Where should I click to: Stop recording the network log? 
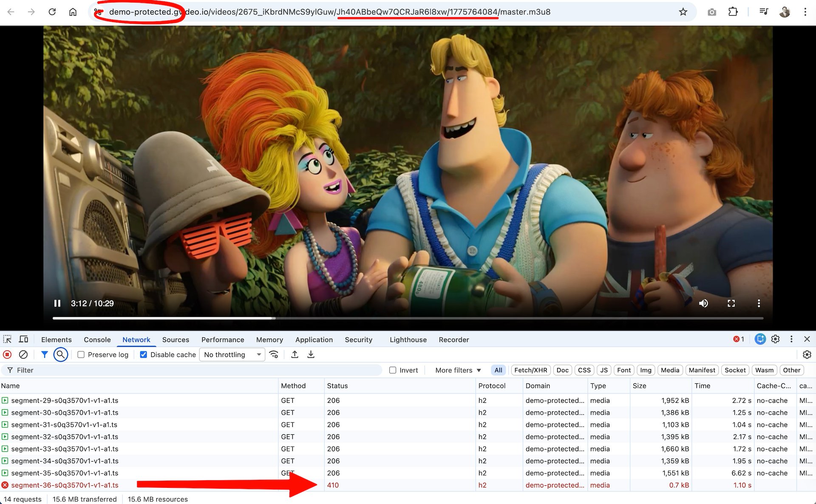coord(7,354)
